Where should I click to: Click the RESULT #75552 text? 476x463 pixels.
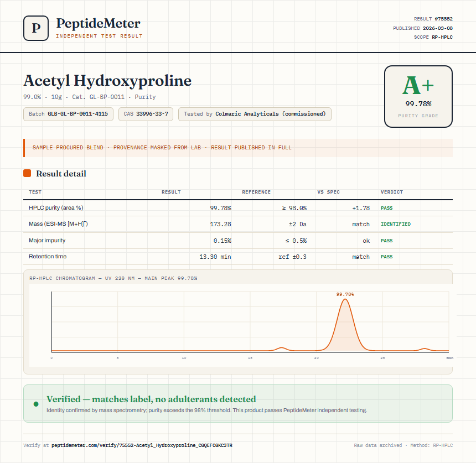coord(433,19)
